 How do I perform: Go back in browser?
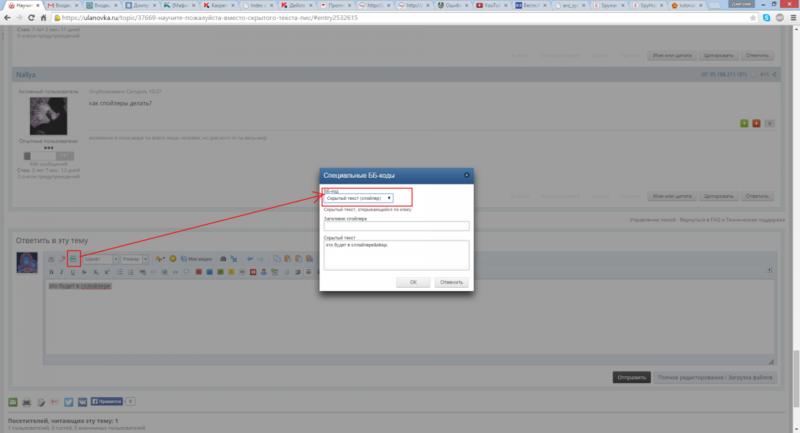click(7, 17)
